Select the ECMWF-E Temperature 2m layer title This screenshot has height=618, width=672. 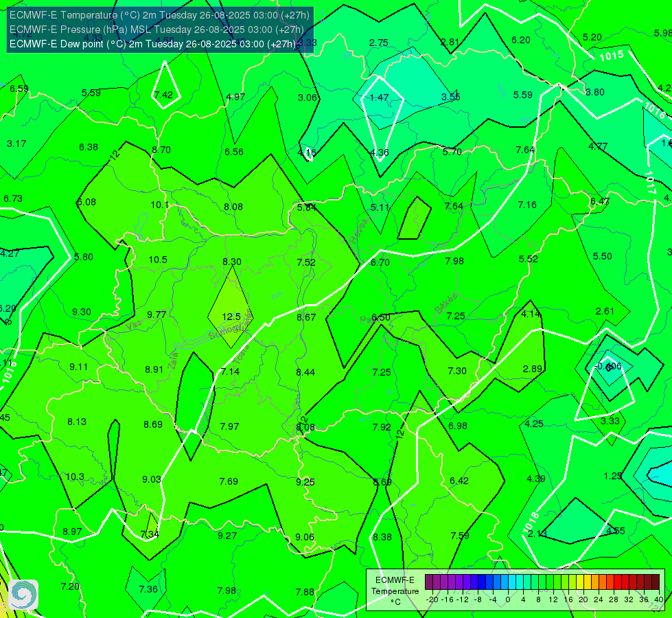tap(159, 15)
